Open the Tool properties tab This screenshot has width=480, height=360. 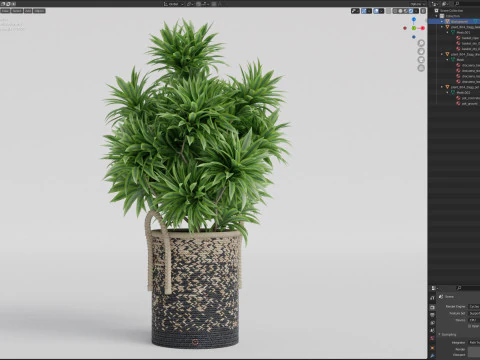coord(432,298)
